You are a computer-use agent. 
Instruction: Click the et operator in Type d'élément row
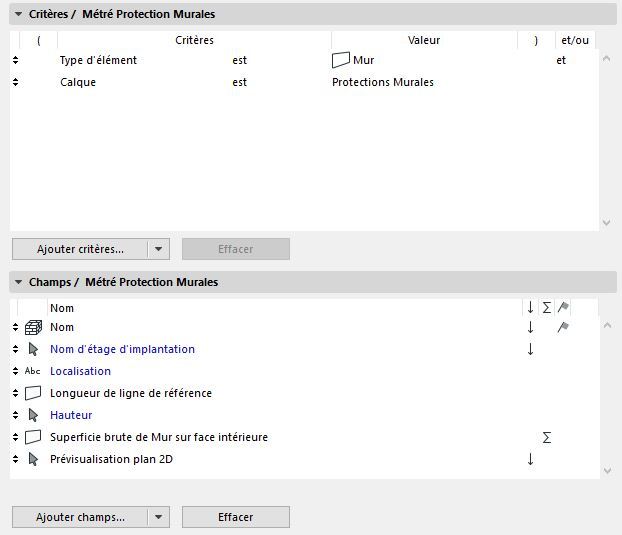click(562, 60)
